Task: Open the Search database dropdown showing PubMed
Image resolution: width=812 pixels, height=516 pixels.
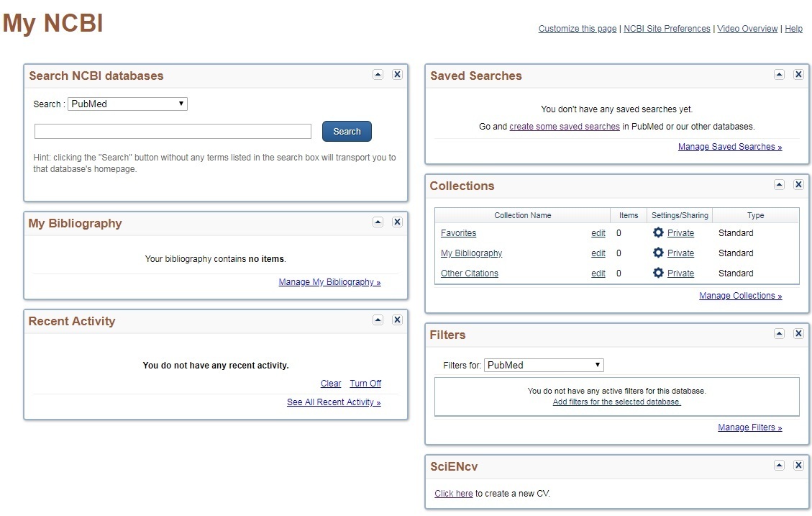Action: [x=128, y=104]
